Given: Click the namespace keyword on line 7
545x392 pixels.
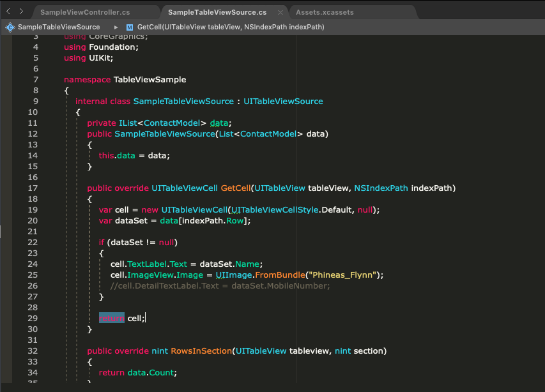Looking at the screenshot, I should [x=87, y=79].
